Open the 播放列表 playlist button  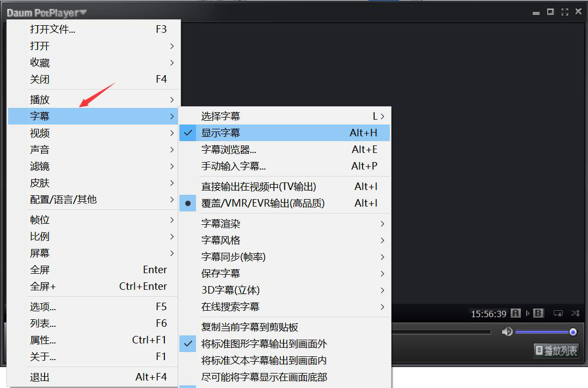click(556, 350)
